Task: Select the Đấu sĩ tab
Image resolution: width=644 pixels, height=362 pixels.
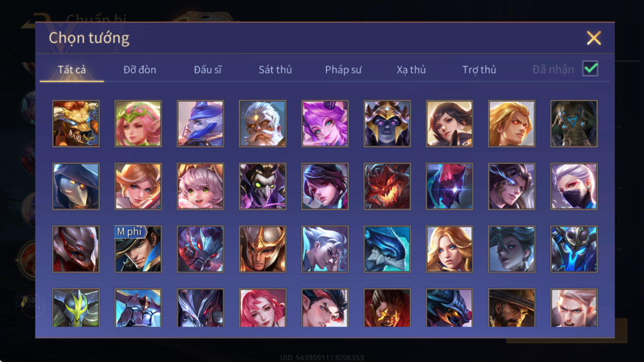Action: point(208,70)
